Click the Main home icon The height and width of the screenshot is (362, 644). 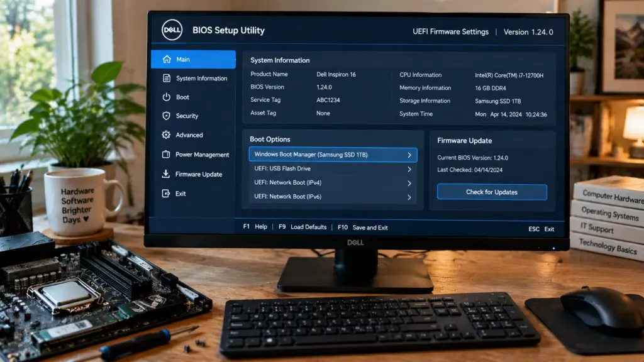point(166,59)
